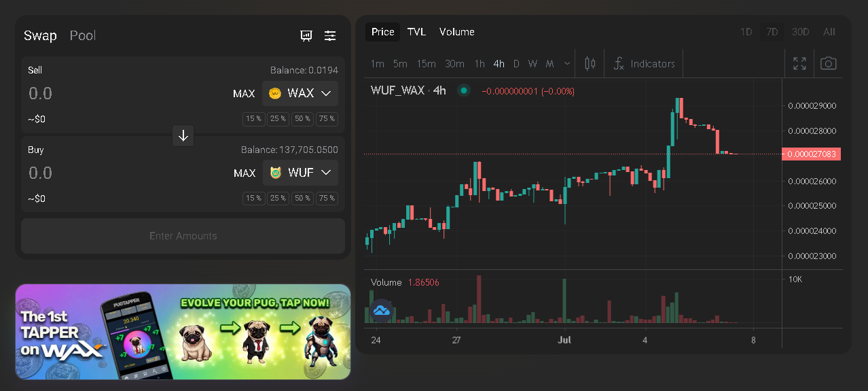Open the Indicators menu
The height and width of the screenshot is (391, 868).
(x=644, y=64)
